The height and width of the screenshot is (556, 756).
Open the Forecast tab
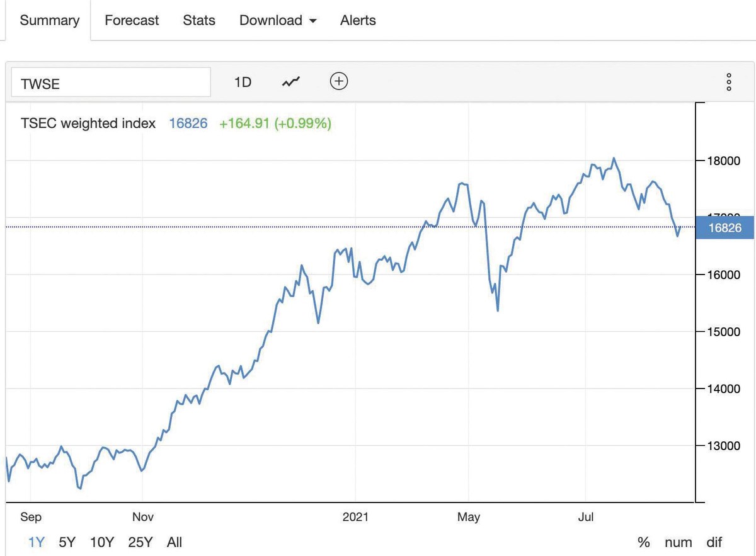[x=132, y=20]
